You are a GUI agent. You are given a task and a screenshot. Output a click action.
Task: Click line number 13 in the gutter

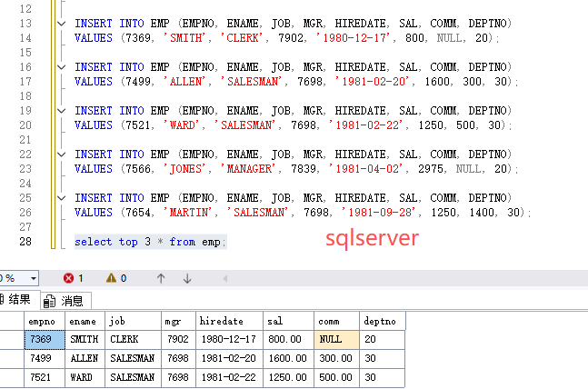[x=25, y=24]
